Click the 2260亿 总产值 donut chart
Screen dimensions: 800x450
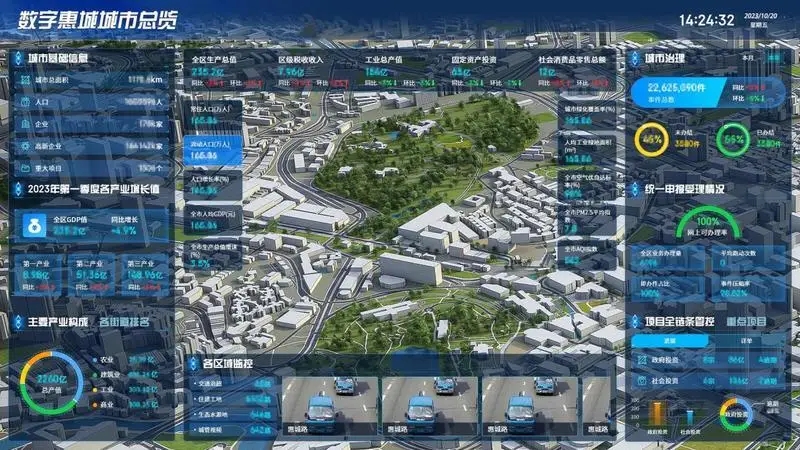(x=50, y=386)
